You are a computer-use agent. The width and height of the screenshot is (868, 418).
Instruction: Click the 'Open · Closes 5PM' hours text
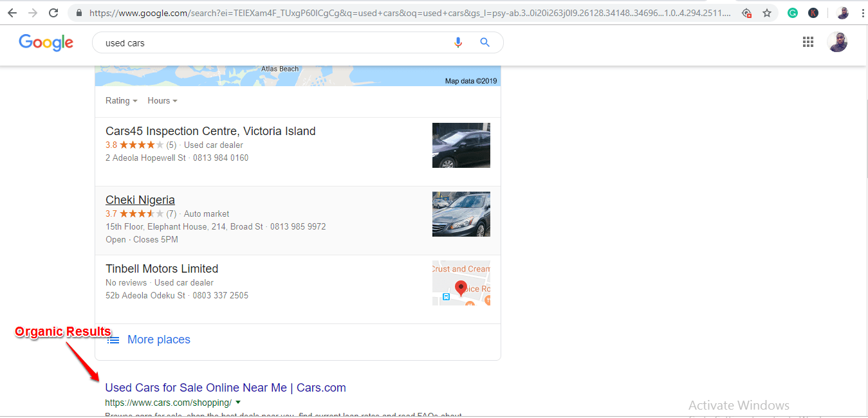pyautogui.click(x=142, y=239)
